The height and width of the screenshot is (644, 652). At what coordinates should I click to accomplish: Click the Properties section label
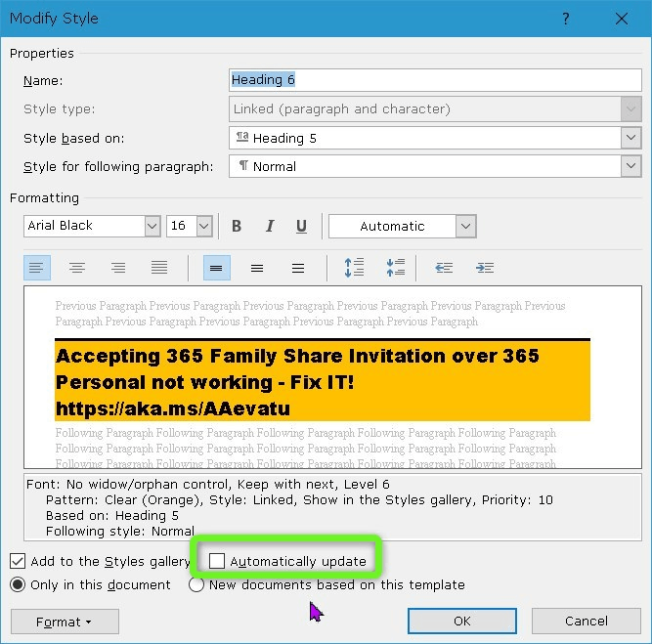click(42, 53)
